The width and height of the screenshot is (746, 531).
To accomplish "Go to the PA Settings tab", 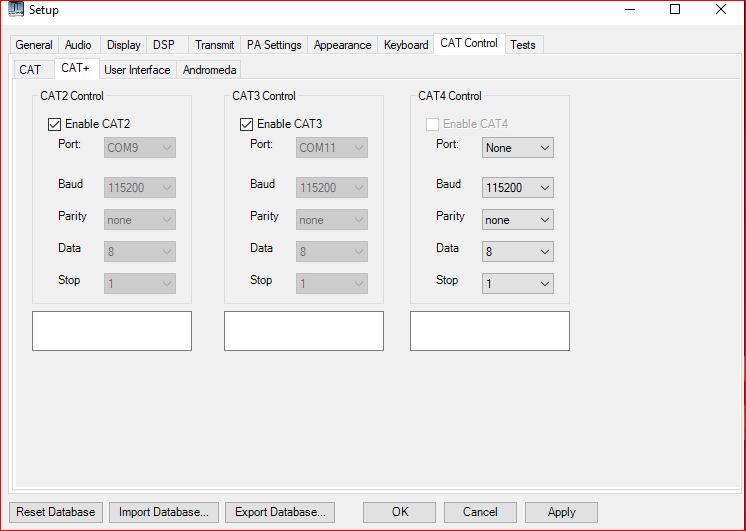I will 274,45.
